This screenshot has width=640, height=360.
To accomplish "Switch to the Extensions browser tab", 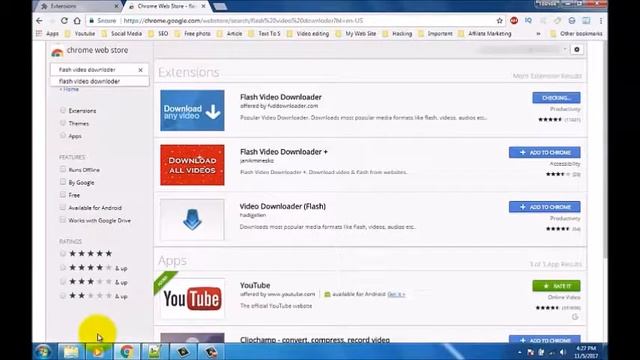I will pos(77,6).
